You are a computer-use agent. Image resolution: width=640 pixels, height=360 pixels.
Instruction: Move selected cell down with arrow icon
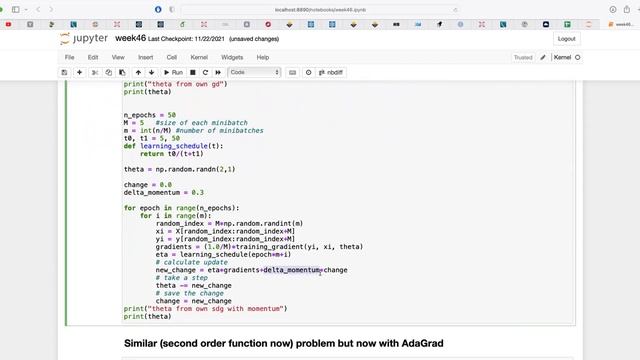point(151,72)
